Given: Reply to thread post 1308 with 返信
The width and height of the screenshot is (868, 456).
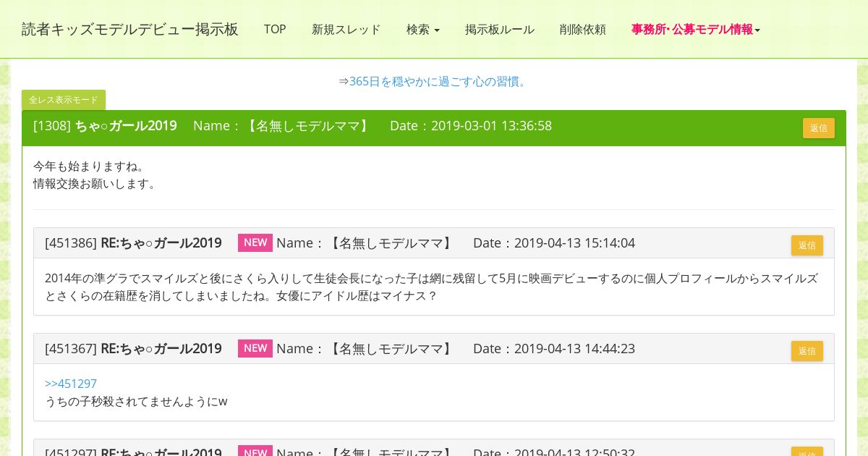Looking at the screenshot, I should pos(819,128).
